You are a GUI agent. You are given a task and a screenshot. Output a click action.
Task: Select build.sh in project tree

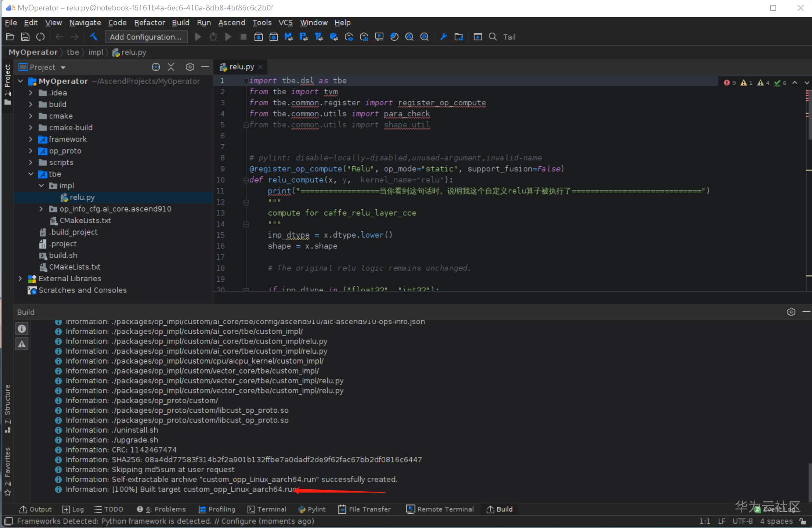point(63,255)
